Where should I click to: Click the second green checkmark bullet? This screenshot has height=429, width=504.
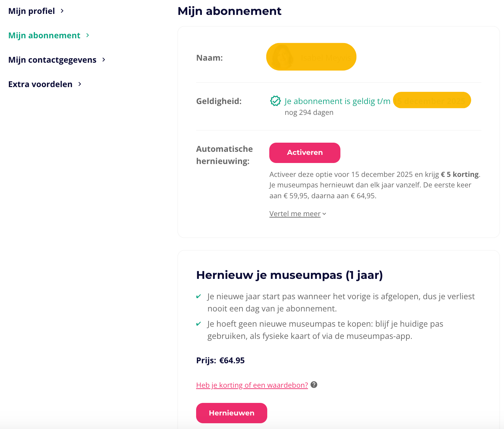(199, 324)
